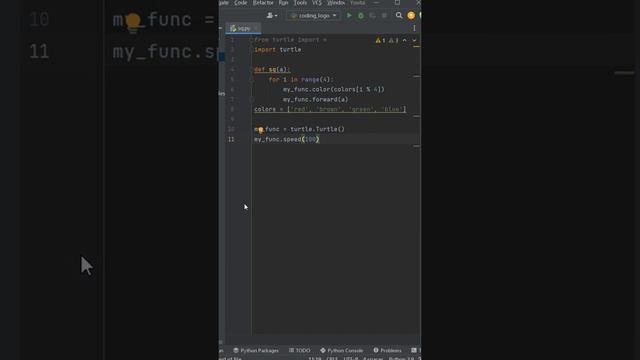The height and width of the screenshot is (360, 640).
Task: Collapse the import block fold marker
Action: pos(251,40)
